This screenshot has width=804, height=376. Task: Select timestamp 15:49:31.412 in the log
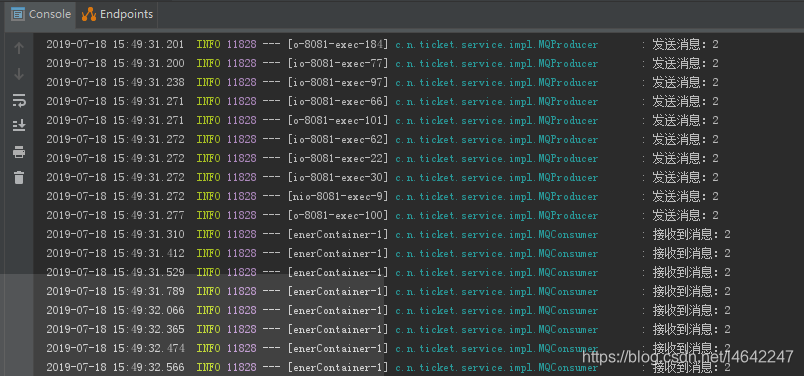148,253
